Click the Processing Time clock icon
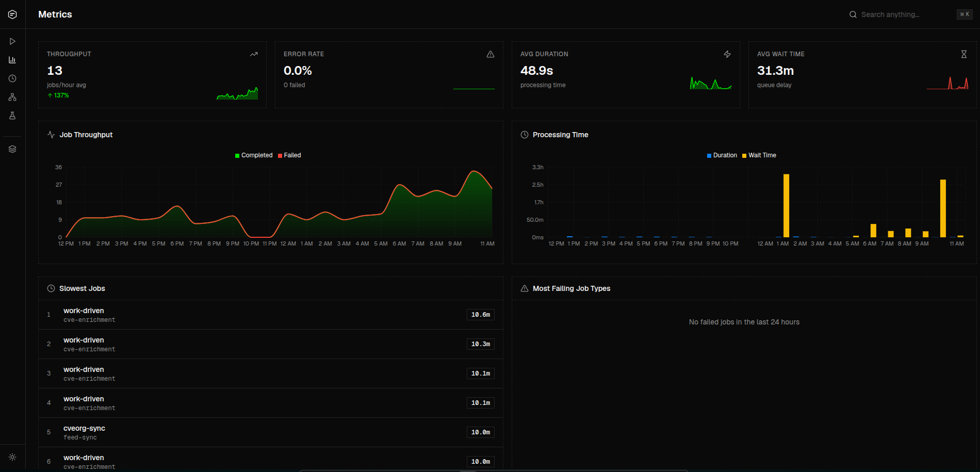The height and width of the screenshot is (472, 980). click(525, 135)
